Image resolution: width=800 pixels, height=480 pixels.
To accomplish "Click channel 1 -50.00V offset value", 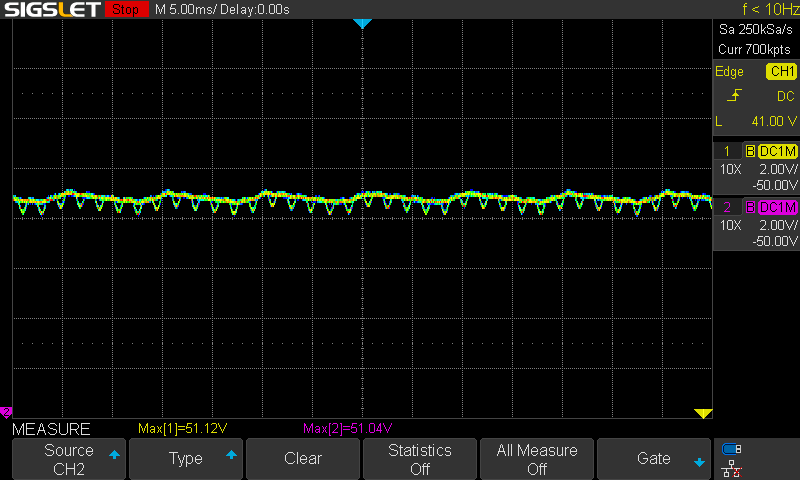I will (x=774, y=185).
